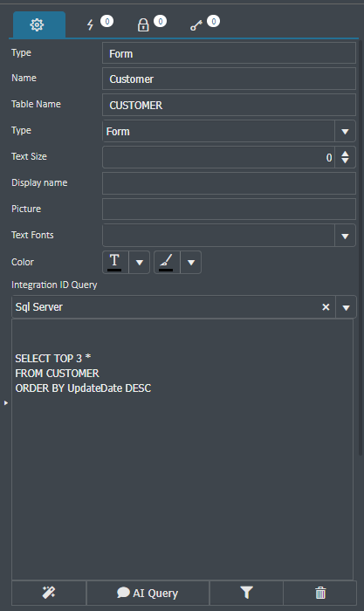Expand the Sql Server integration dropdown
The image size is (364, 611).
(x=346, y=307)
